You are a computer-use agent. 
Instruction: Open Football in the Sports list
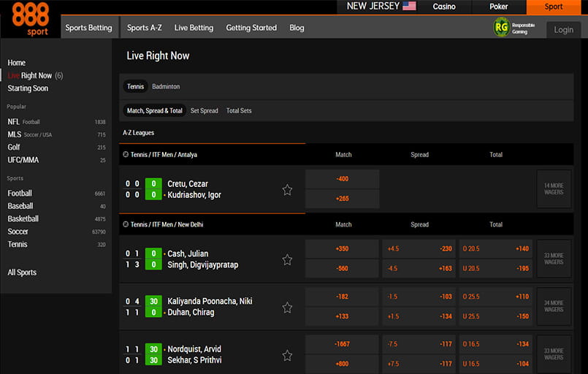pyautogui.click(x=56, y=193)
